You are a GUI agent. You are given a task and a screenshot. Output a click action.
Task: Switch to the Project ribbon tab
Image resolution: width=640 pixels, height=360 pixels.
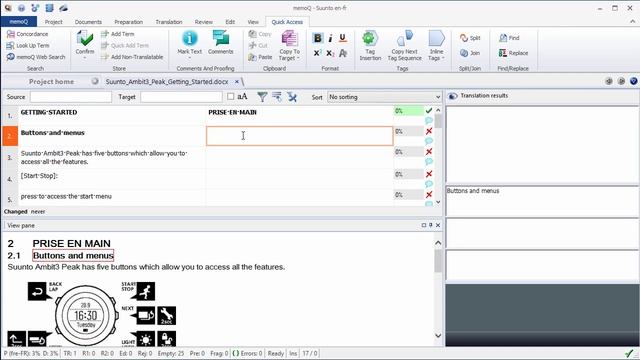click(53, 22)
